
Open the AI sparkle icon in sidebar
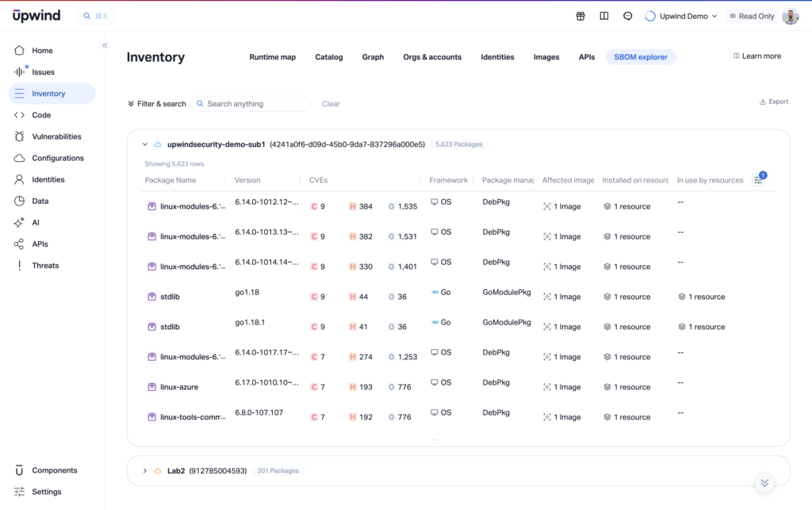coord(20,223)
